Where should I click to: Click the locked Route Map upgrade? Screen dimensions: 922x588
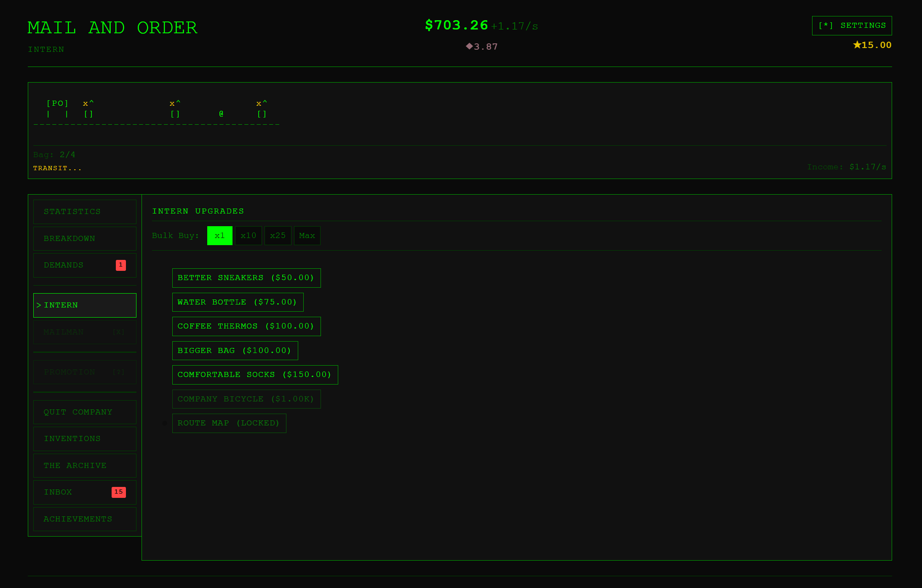click(x=229, y=423)
